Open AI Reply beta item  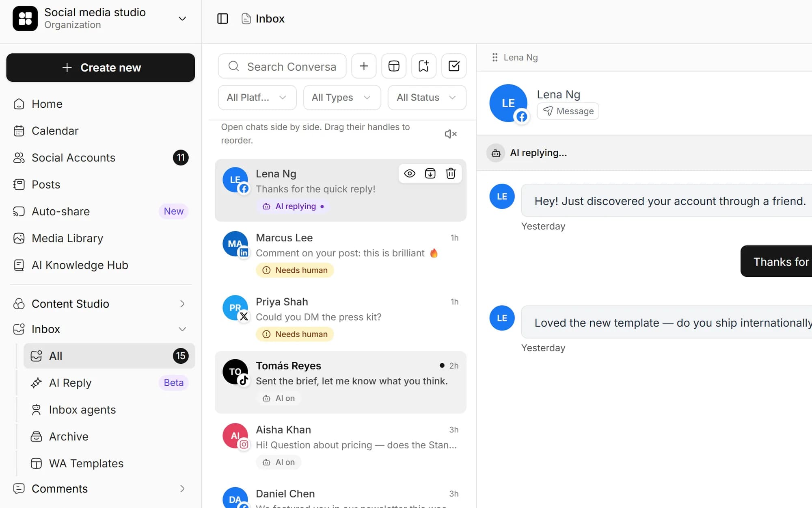click(109, 383)
